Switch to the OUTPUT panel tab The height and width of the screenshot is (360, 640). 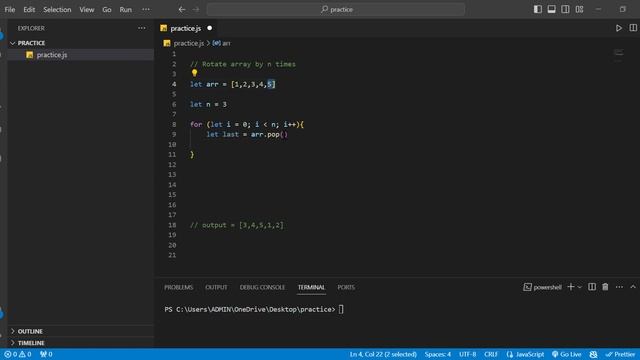coord(216,287)
